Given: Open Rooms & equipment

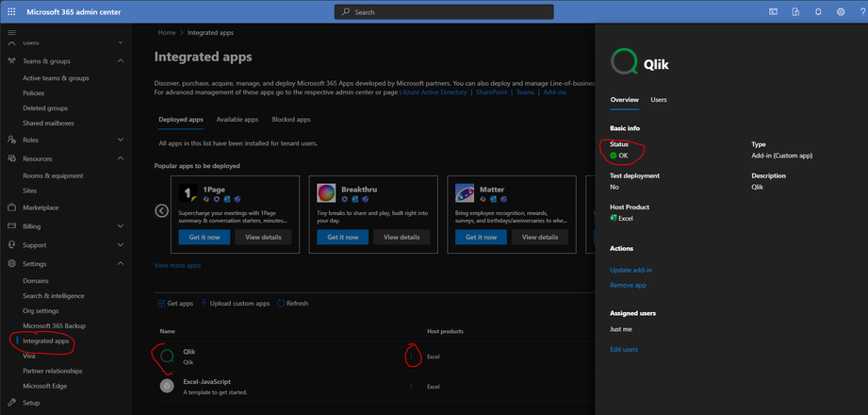Looking at the screenshot, I should pos(53,175).
